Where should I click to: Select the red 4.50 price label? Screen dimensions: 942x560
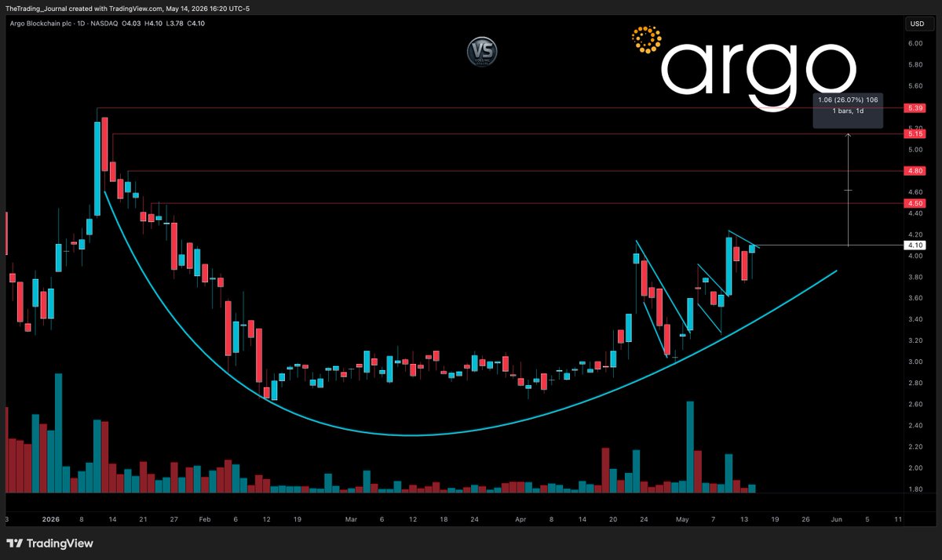pyautogui.click(x=915, y=203)
